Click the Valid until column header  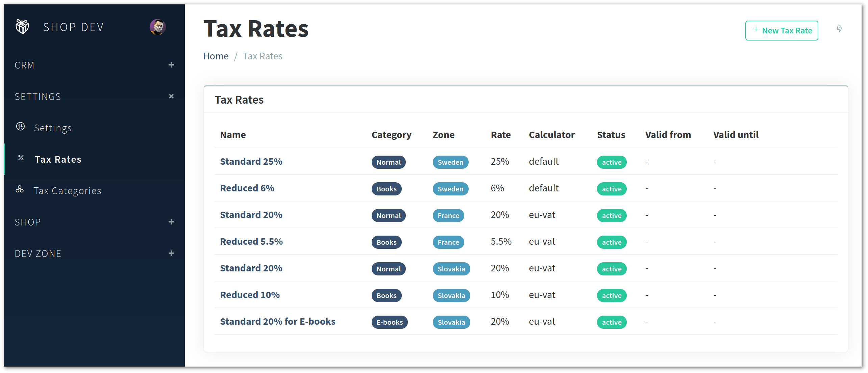[736, 135]
